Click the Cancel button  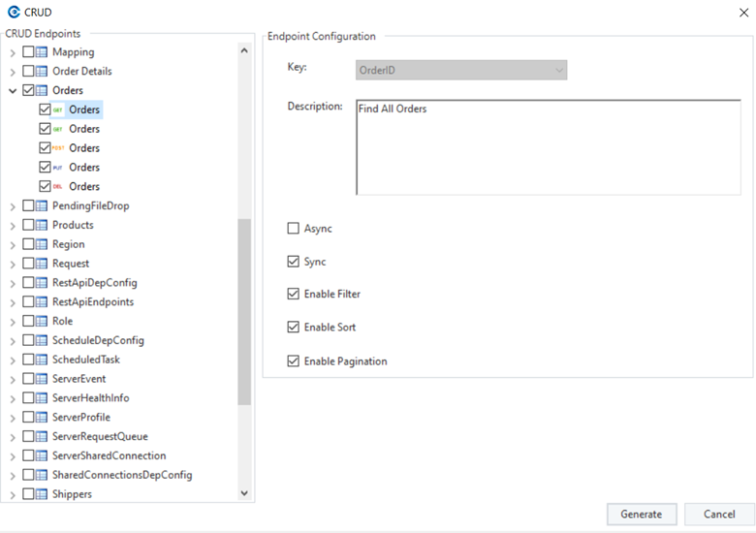719,514
